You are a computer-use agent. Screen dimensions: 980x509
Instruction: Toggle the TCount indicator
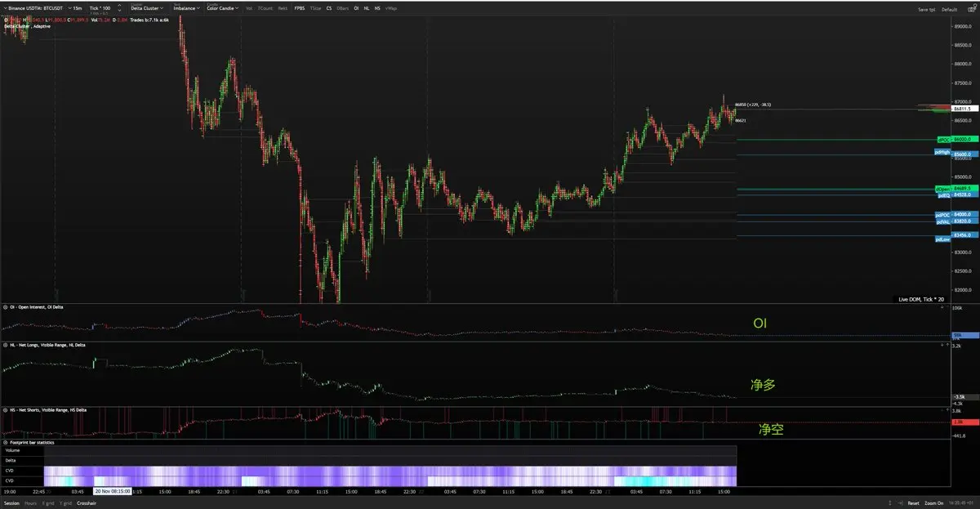(x=265, y=8)
